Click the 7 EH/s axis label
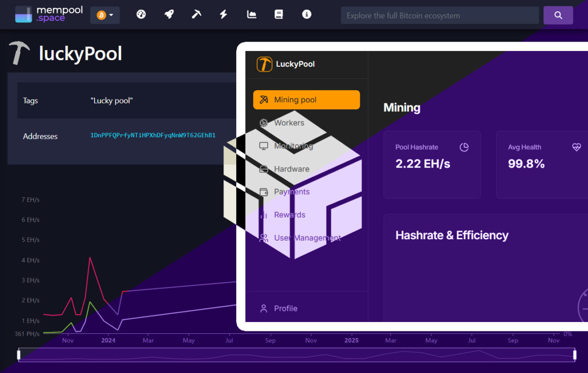The image size is (588, 373). tap(30, 199)
